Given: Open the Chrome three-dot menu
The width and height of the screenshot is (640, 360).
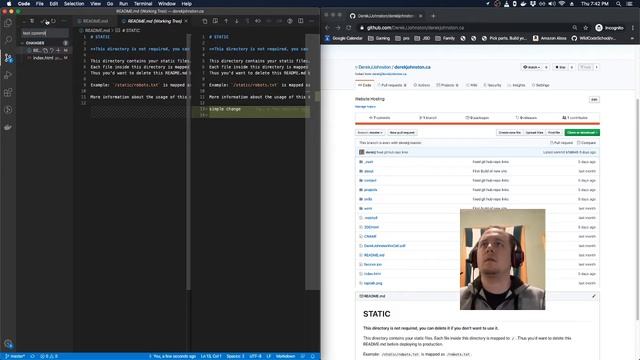Looking at the screenshot, I should coord(633,28).
